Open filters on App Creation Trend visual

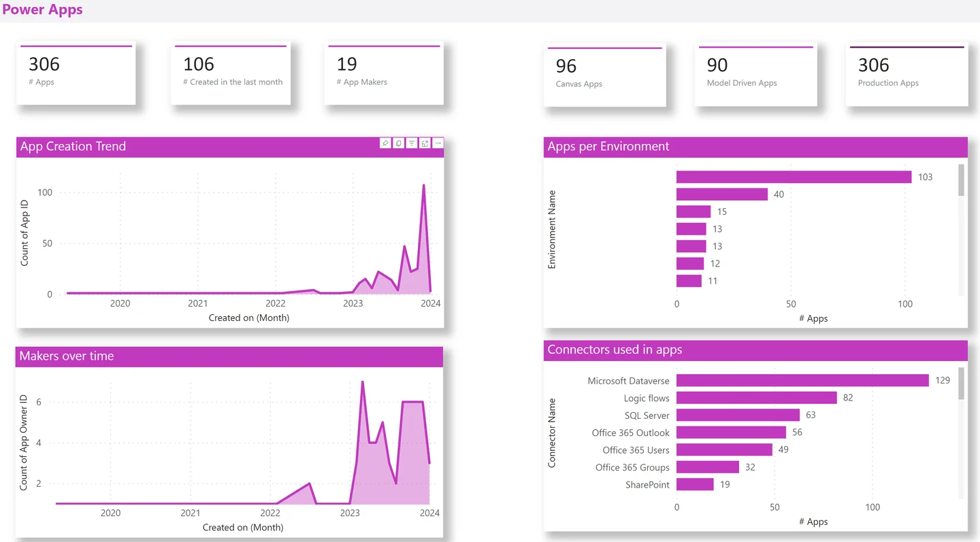pos(412,143)
